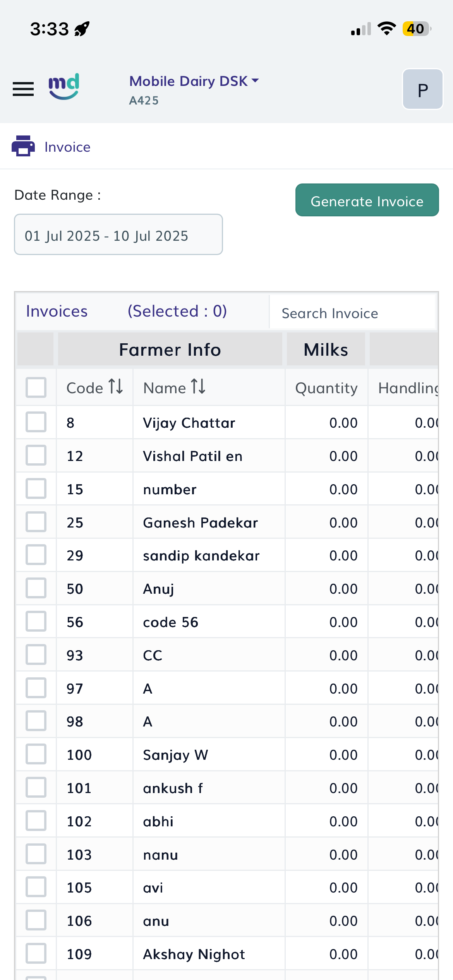This screenshot has height=980, width=453.
Task: Sort table by Code column arrows
Action: coord(116,387)
